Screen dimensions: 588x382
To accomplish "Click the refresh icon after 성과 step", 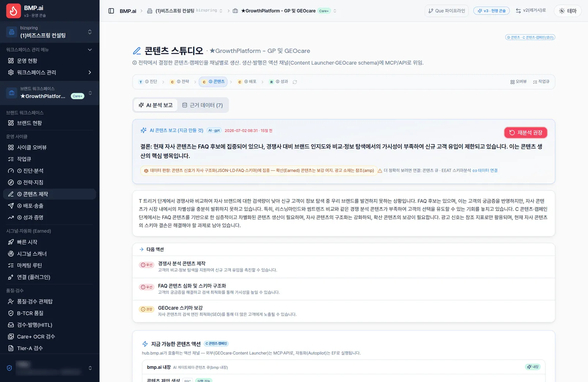I will 295,82.
